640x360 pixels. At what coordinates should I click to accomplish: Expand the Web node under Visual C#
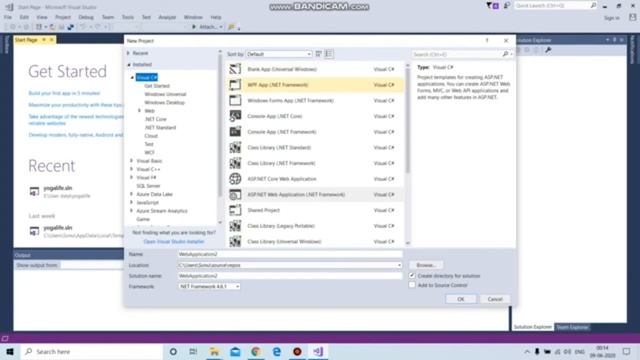coord(140,111)
